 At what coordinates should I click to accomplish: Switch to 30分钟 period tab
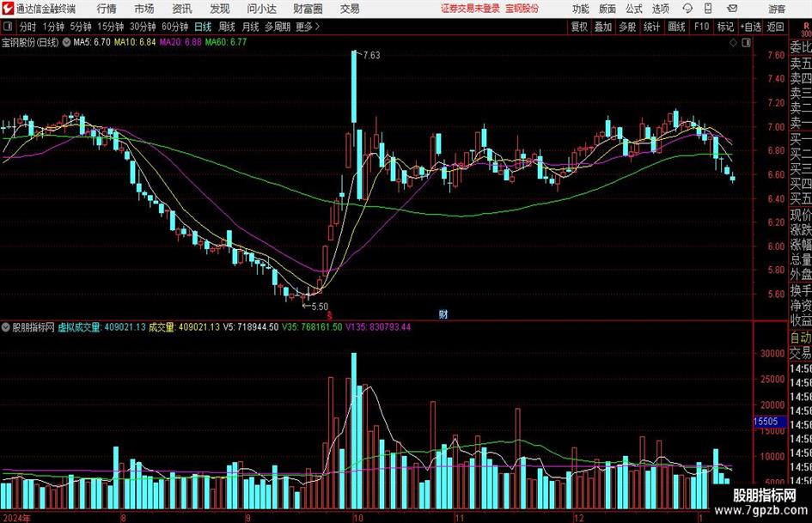[x=143, y=27]
